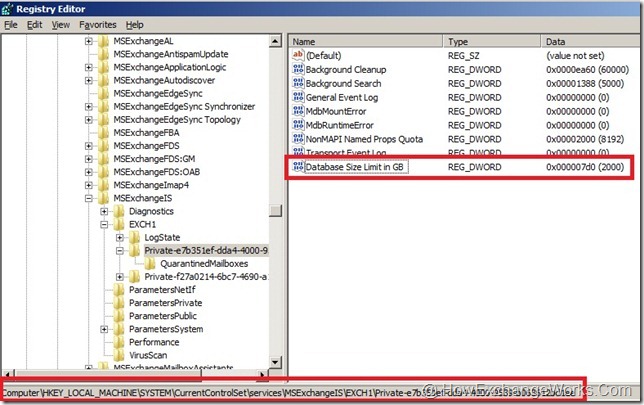Image resolution: width=644 pixels, height=405 pixels.
Task: Click the Background Search DWORD icon
Action: click(298, 83)
